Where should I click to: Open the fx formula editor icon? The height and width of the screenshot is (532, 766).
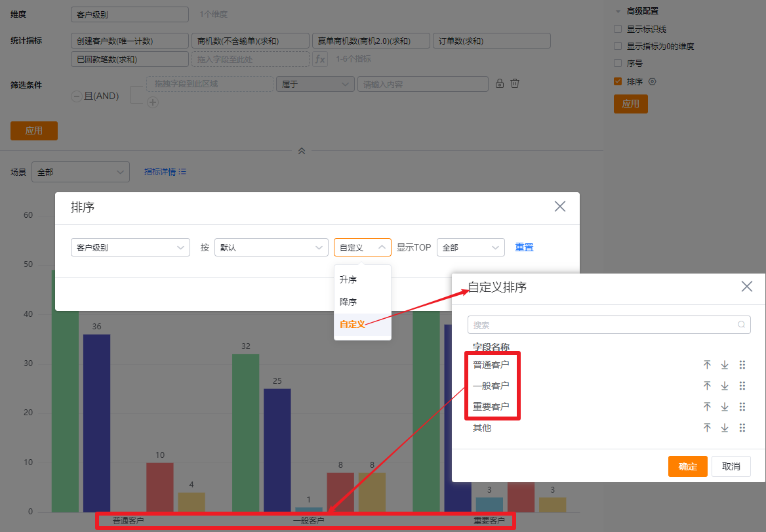click(x=320, y=59)
